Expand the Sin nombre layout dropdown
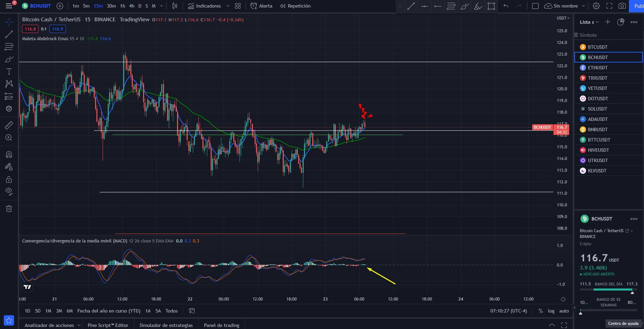The height and width of the screenshot is (329, 644). coord(583,6)
